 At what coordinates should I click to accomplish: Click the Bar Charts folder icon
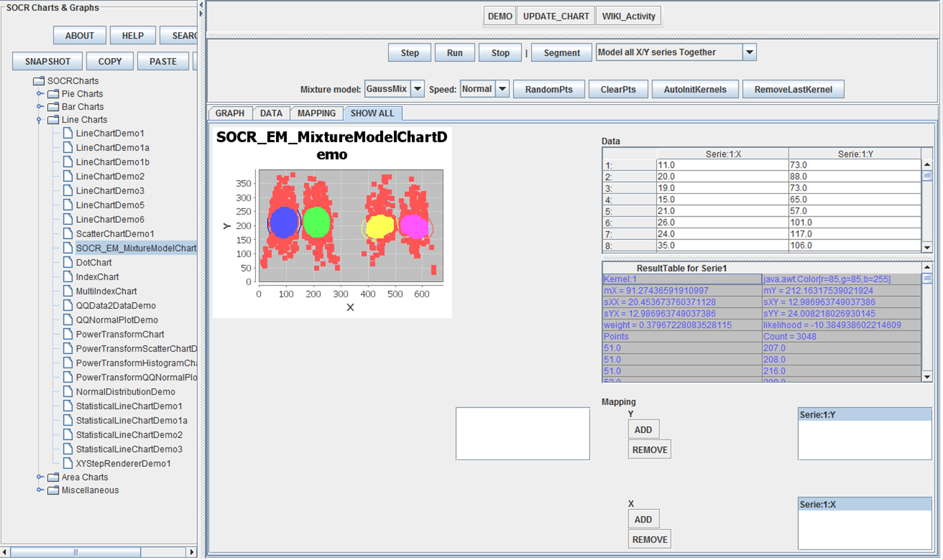(x=53, y=107)
